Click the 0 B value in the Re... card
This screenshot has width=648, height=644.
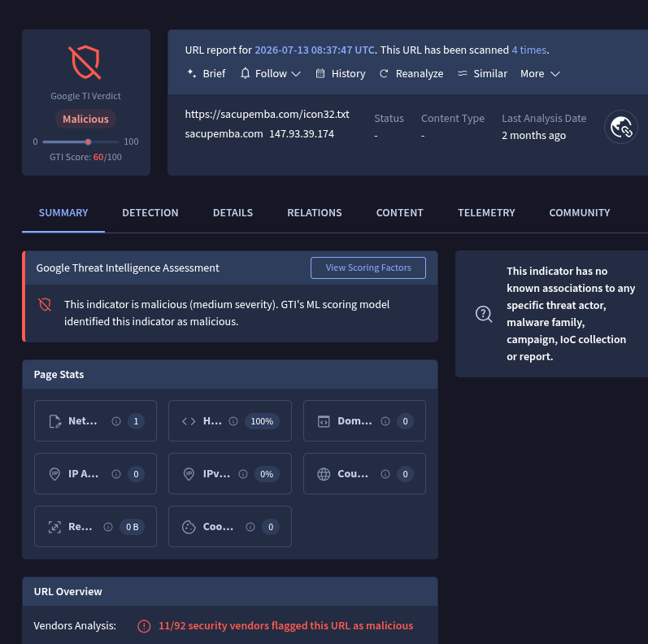tap(133, 527)
